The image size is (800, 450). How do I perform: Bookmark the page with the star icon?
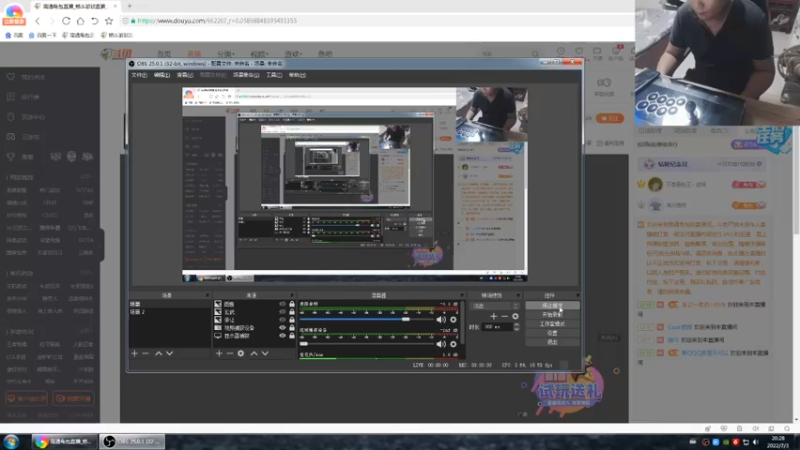(109, 21)
